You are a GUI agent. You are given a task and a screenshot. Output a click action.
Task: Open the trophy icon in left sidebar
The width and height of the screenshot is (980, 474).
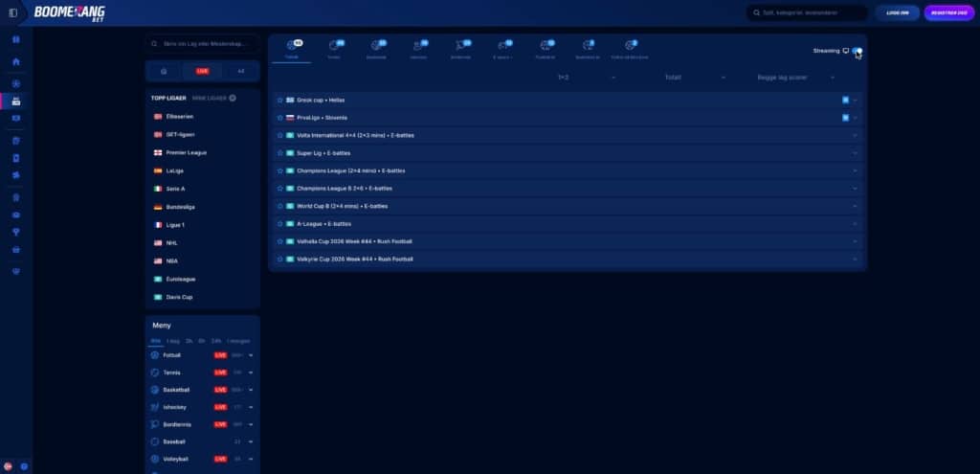click(x=16, y=232)
